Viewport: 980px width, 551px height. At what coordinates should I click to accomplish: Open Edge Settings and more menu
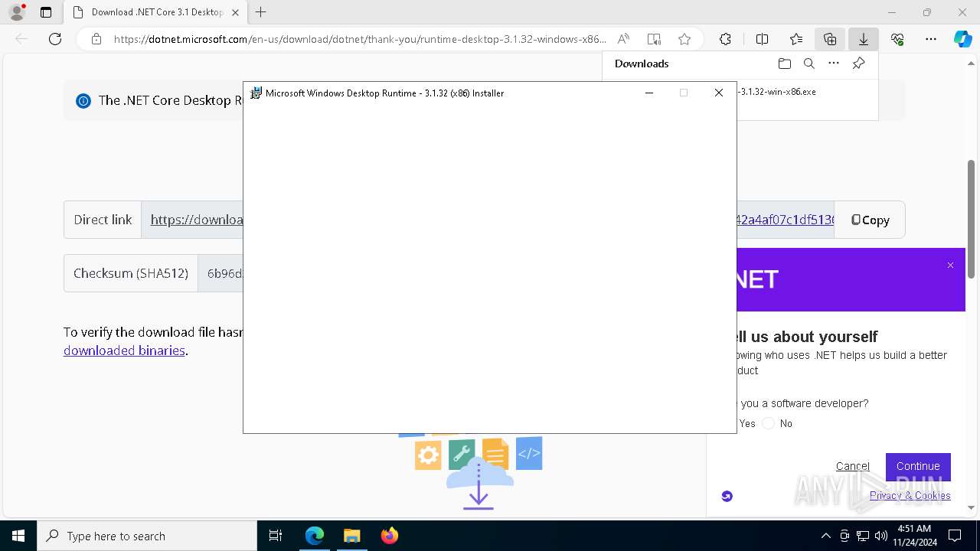point(931,39)
